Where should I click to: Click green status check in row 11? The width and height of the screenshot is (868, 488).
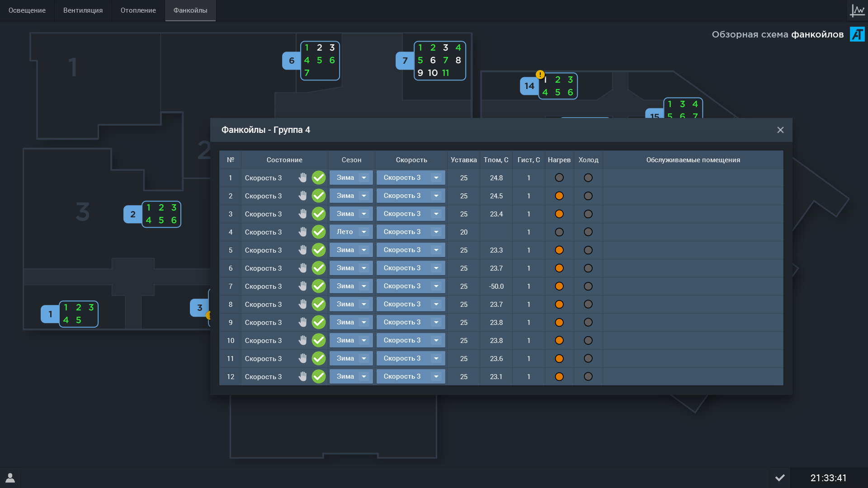[319, 358]
